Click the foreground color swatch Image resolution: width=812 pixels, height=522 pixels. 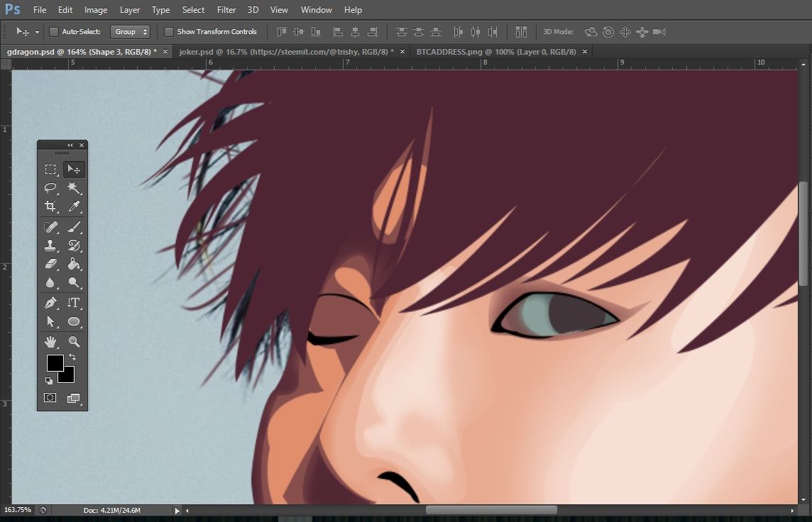[x=55, y=363]
